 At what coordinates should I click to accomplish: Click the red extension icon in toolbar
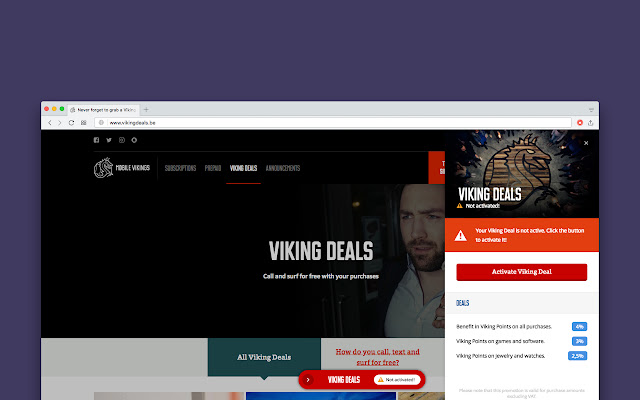click(580, 122)
